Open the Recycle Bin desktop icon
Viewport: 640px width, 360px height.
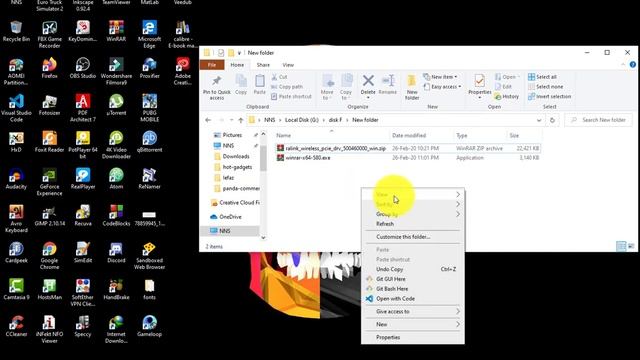click(x=16, y=31)
